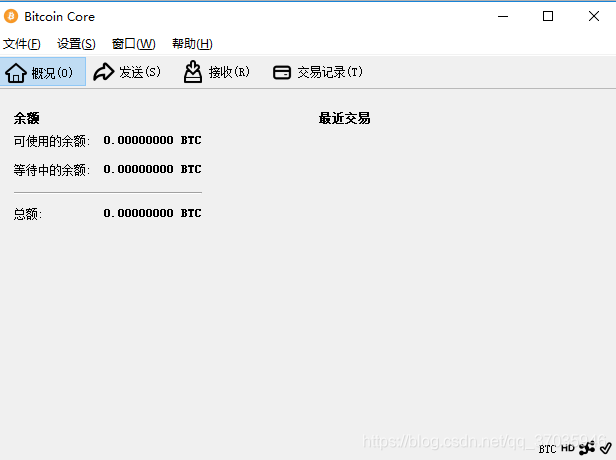Screen dimensions: 616x460
Task: Select the 等待中的余额 pending balance value
Action: click(x=152, y=169)
